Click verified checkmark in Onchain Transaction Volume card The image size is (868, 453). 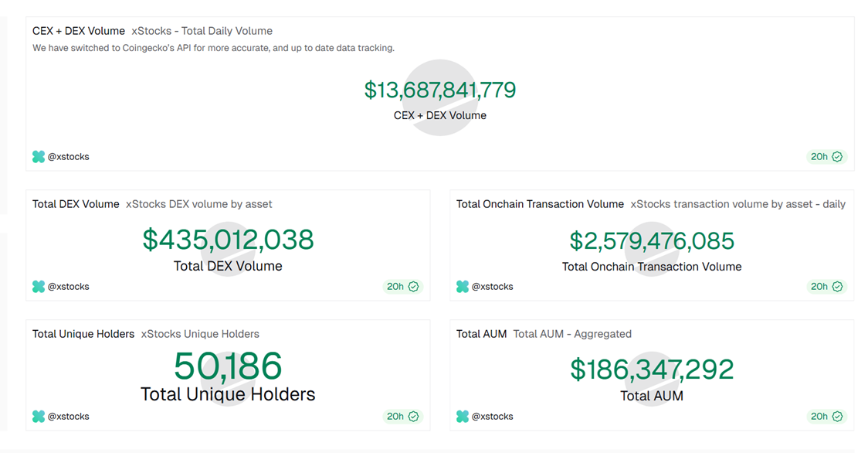[837, 287]
